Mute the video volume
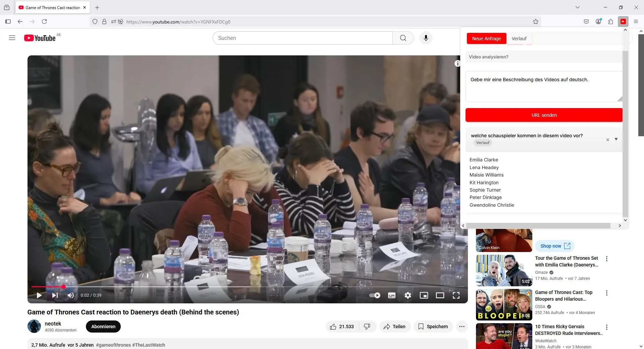 click(70, 295)
